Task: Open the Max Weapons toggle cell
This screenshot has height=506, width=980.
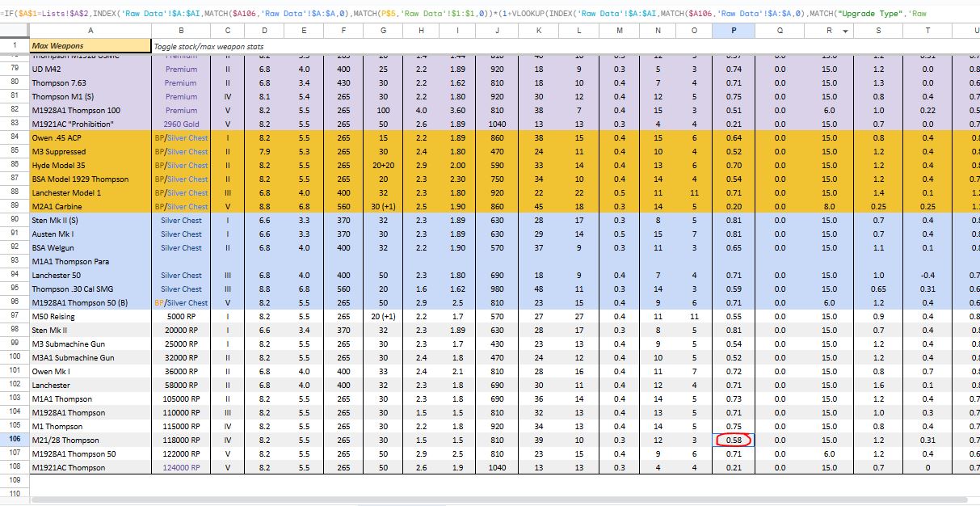Action: tap(90, 46)
